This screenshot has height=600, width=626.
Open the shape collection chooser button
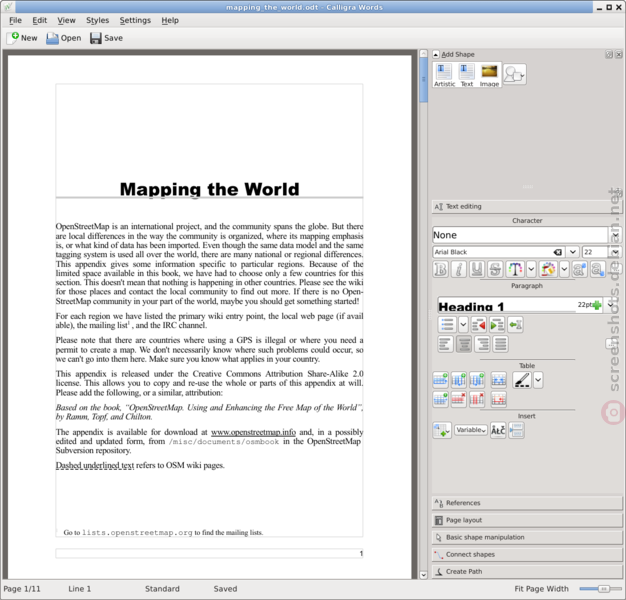pos(515,74)
